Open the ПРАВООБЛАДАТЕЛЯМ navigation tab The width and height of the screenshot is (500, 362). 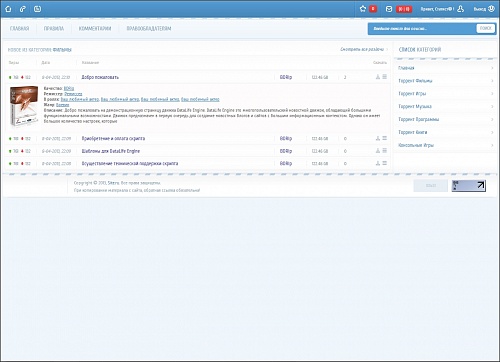(149, 29)
